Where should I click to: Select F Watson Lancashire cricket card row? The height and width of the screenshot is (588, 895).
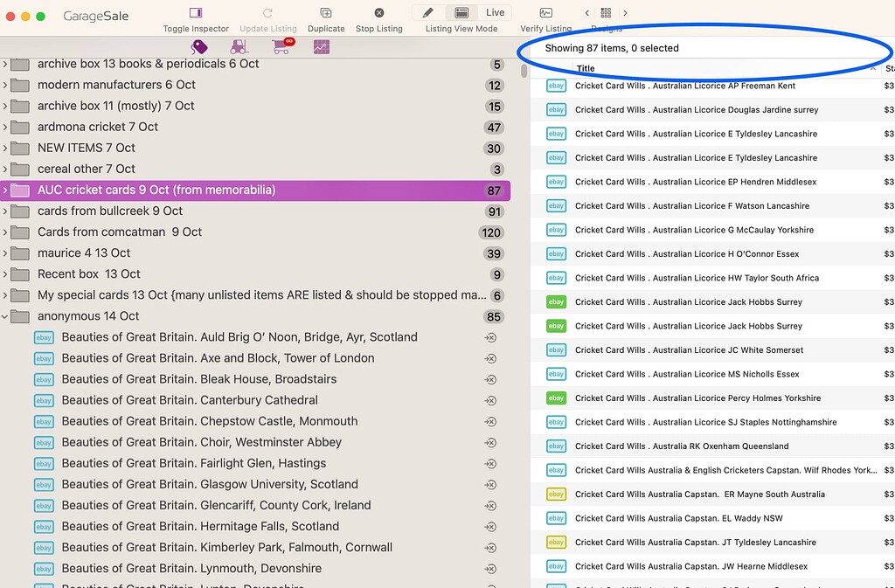click(x=712, y=206)
